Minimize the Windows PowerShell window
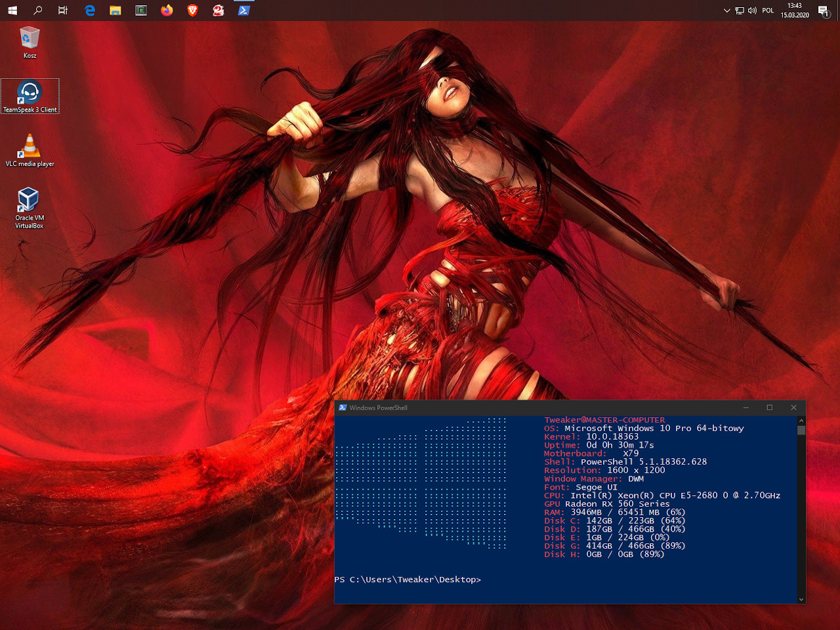The width and height of the screenshot is (840, 630). [x=745, y=408]
